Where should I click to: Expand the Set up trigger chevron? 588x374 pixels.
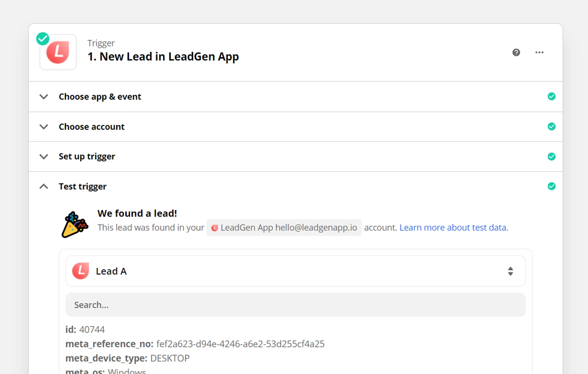click(x=44, y=157)
